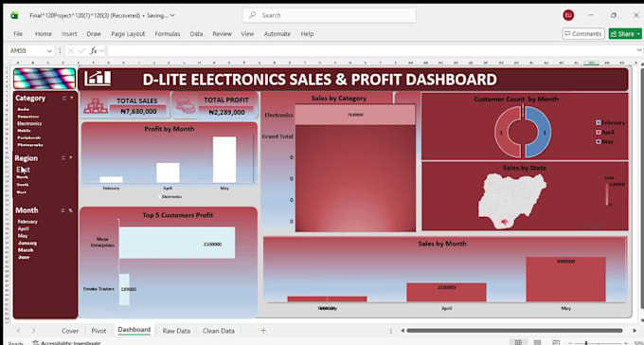The image size is (644, 345).
Task: Switch to the Clean Data sheet tab
Action: (219, 331)
